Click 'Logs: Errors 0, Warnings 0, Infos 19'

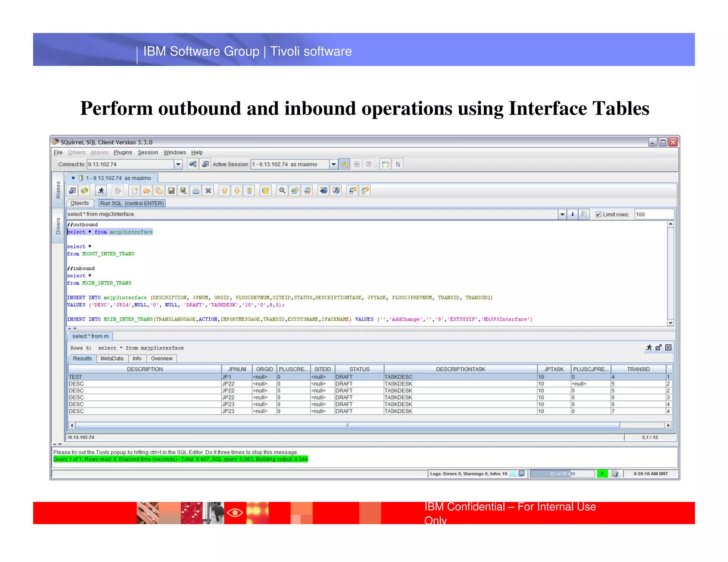coord(469,474)
